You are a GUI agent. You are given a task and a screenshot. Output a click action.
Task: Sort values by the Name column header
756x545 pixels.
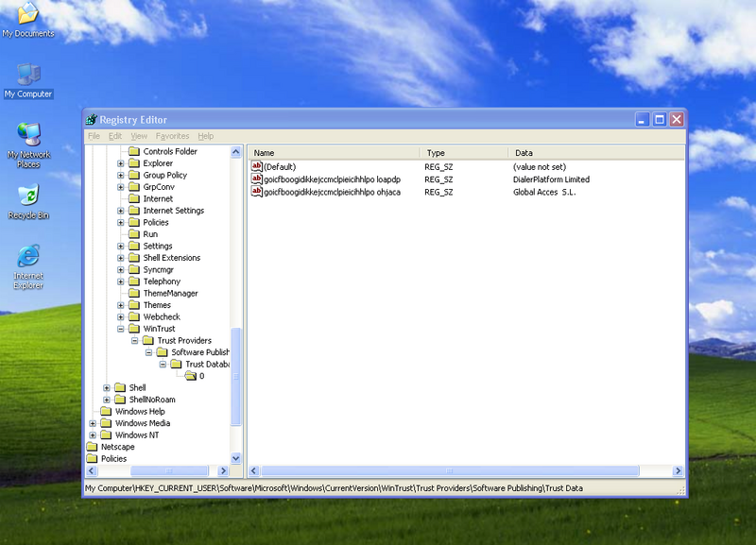click(335, 153)
